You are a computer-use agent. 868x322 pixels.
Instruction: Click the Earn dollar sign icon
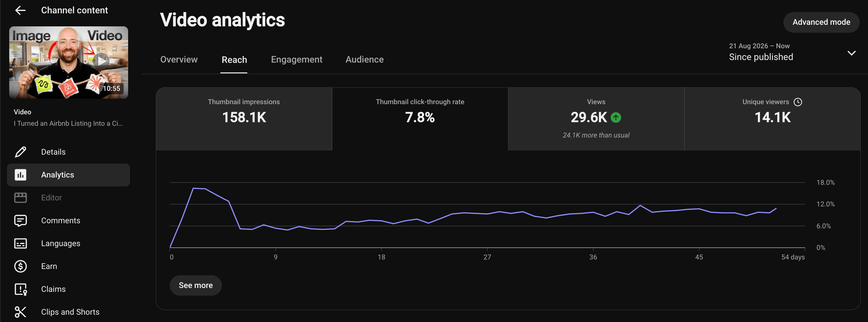21,266
